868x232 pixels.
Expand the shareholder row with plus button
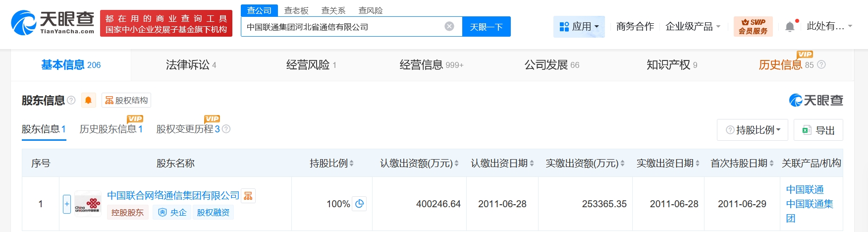67,204
